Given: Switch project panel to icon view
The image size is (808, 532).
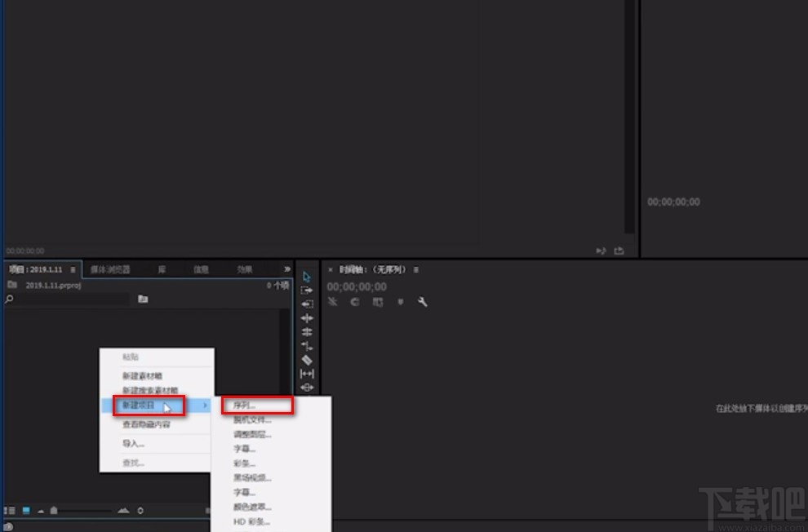Looking at the screenshot, I should pyautogui.click(x=26, y=511).
